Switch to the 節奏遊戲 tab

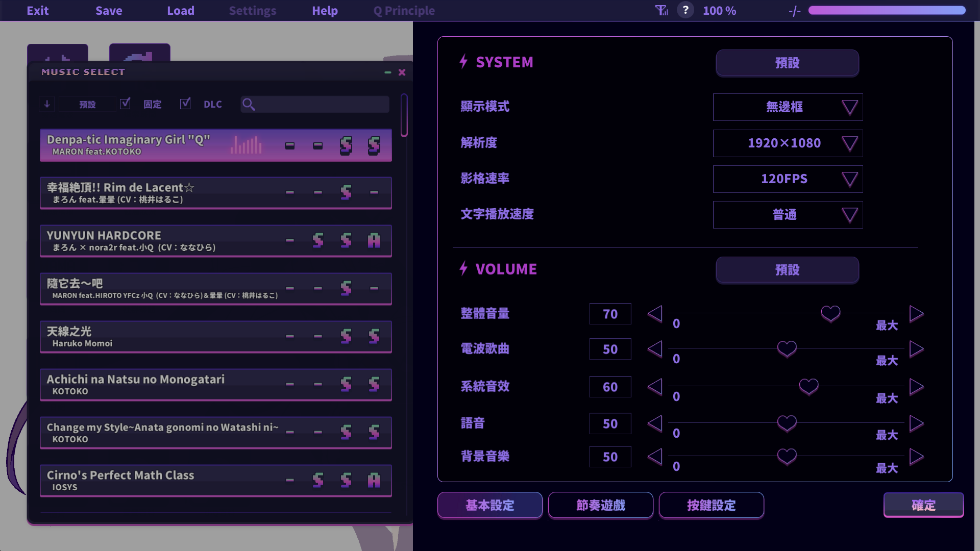pyautogui.click(x=600, y=505)
